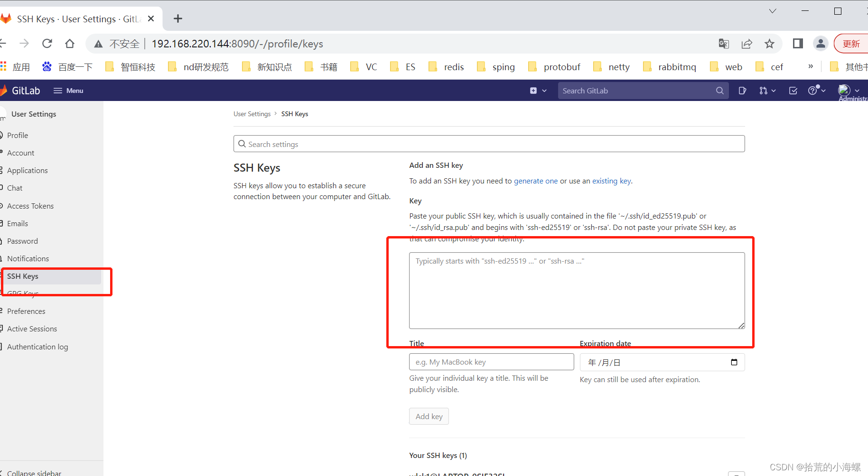The width and height of the screenshot is (868, 476).
Task: Follow the 'existing key' link
Action: [611, 181]
